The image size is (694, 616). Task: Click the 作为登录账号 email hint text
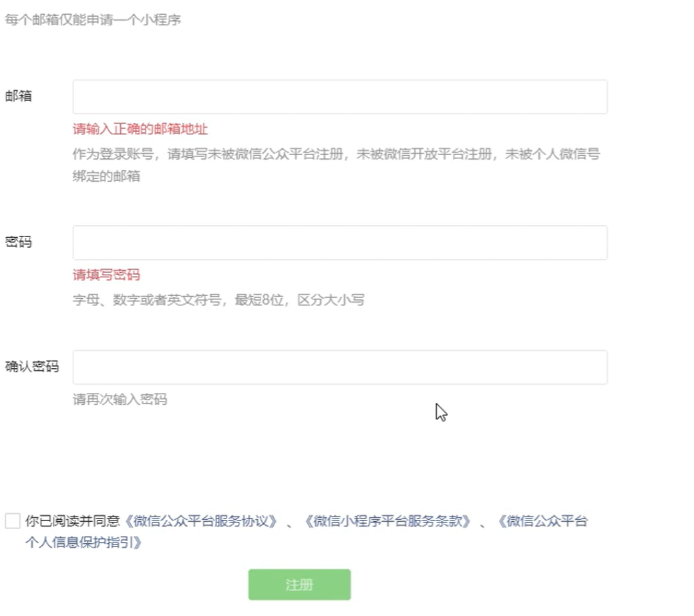tap(113, 154)
